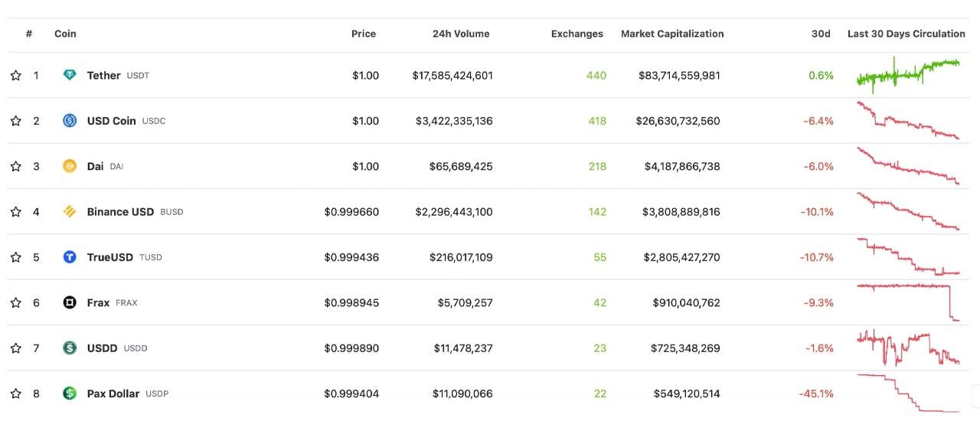Click the Pax Dollar logo icon
This screenshot has width=980, height=421.
(70, 393)
